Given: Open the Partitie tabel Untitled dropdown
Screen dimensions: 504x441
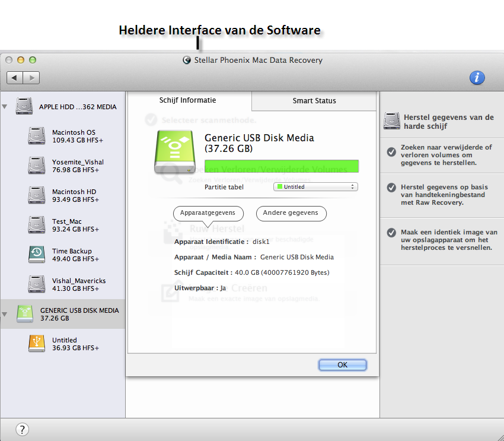Looking at the screenshot, I should pyautogui.click(x=315, y=187).
